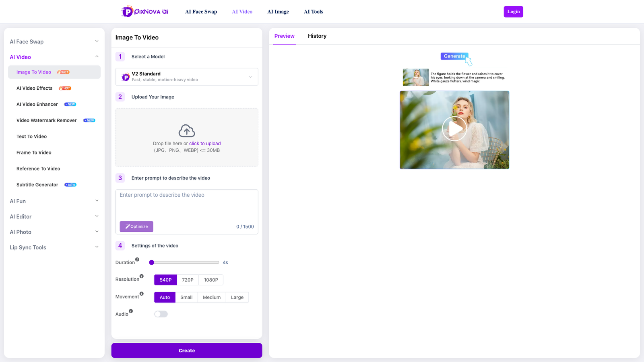Click the Audio info icon
This screenshot has width=644, height=362.
tap(131, 311)
